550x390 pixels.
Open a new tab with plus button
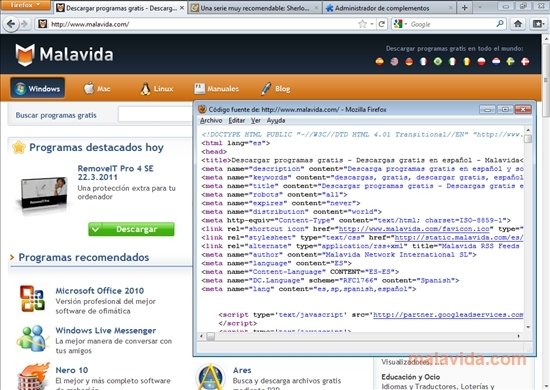point(464,8)
